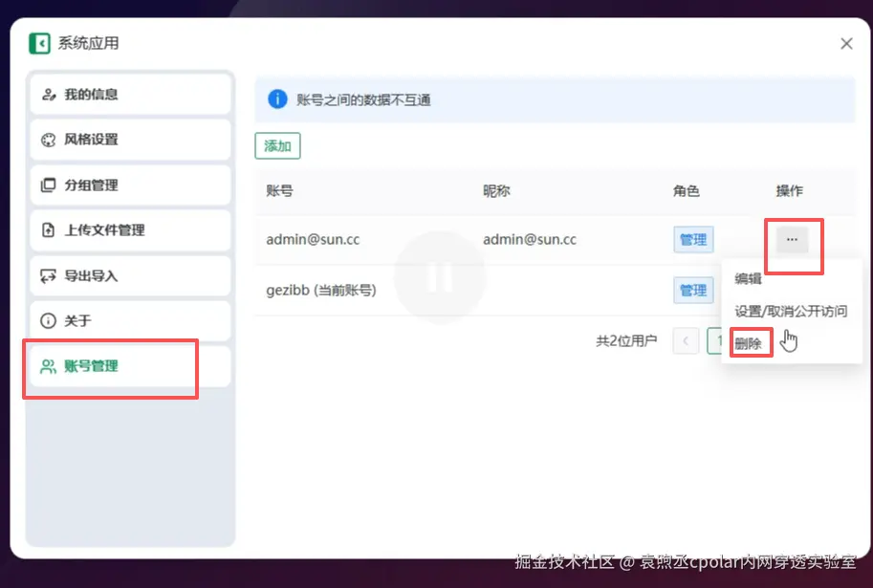Open 我的信息 in the sidebar
Screen dimensions: 873x588
[x=130, y=94]
